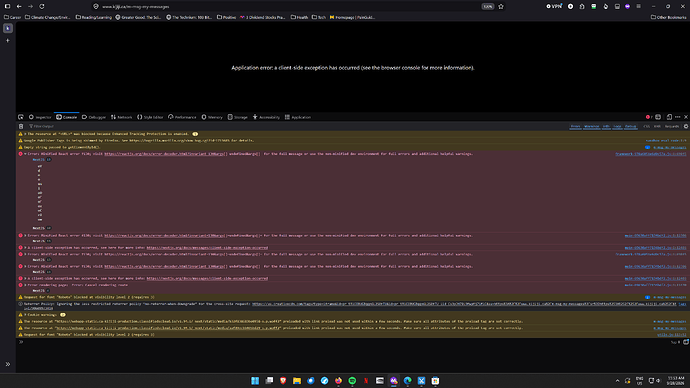Toggle the Errors console filter

click(x=576, y=126)
